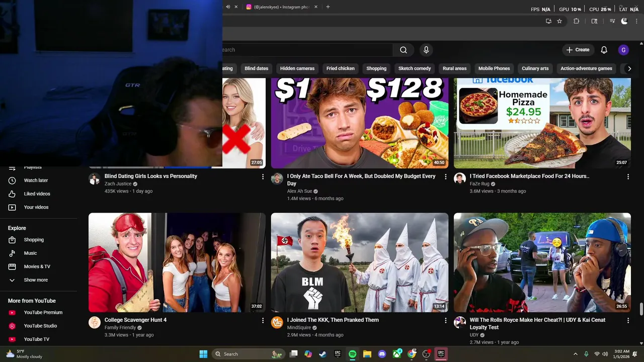Select the Hidden cameras category chip
Viewport: 644px width, 362px height.
297,68
